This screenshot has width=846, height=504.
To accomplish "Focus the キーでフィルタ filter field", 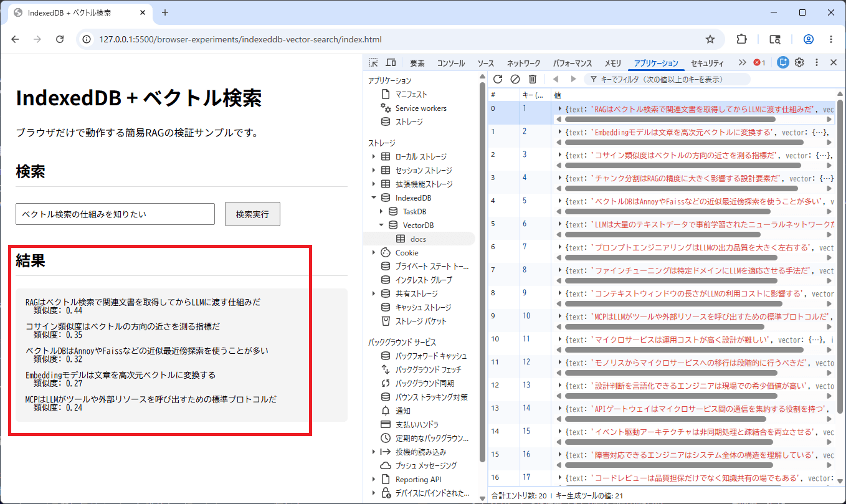I will click(x=667, y=79).
